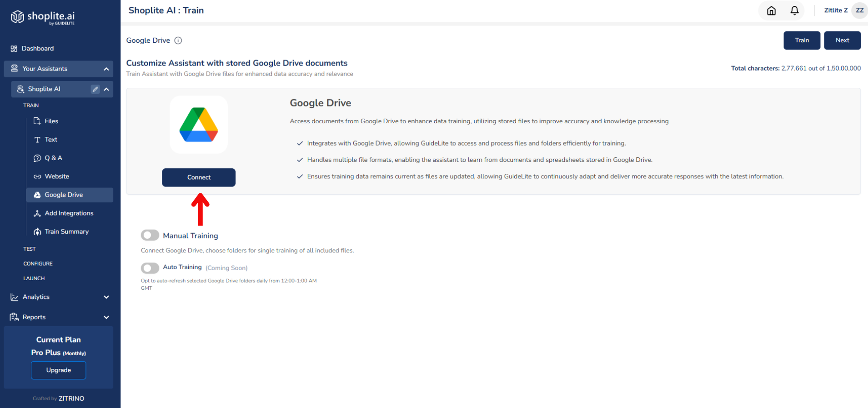
Task: Click the ZZ user avatar
Action: (x=859, y=10)
